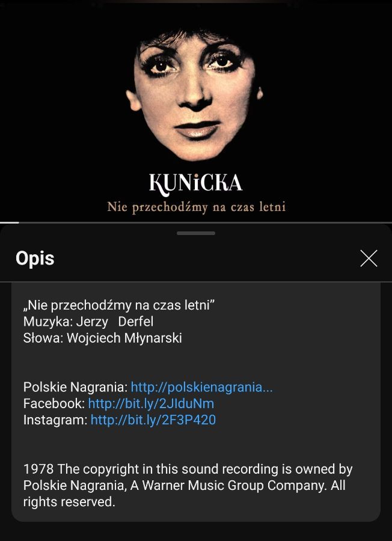392x541 pixels.
Task: Click the Muzyka: Jerzy Derfel line
Action: (88, 322)
